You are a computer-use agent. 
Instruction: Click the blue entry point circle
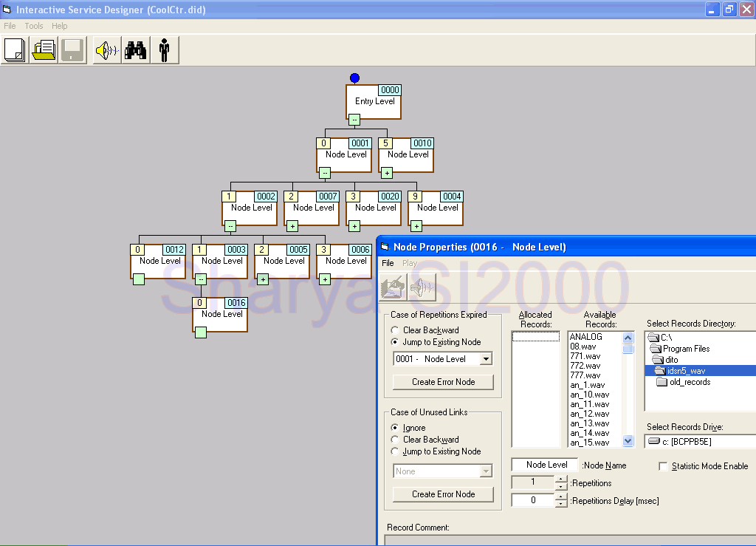click(x=354, y=78)
